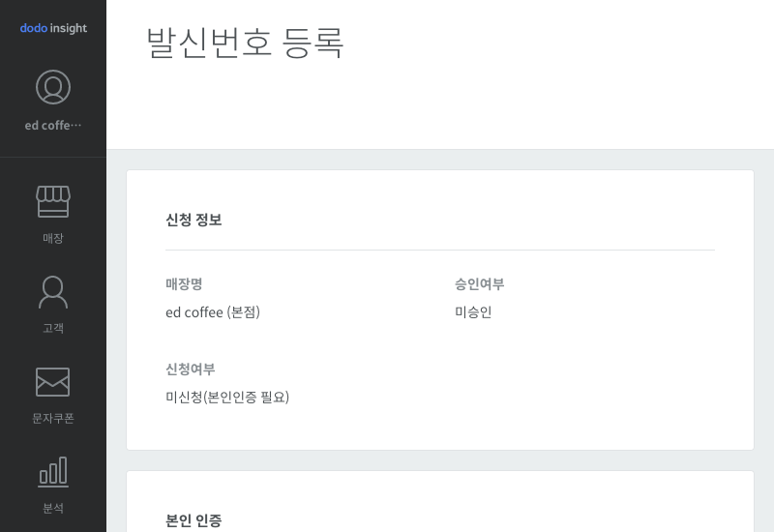This screenshot has height=532, width=774.
Task: Click the dodo insight logo
Action: coord(53,28)
